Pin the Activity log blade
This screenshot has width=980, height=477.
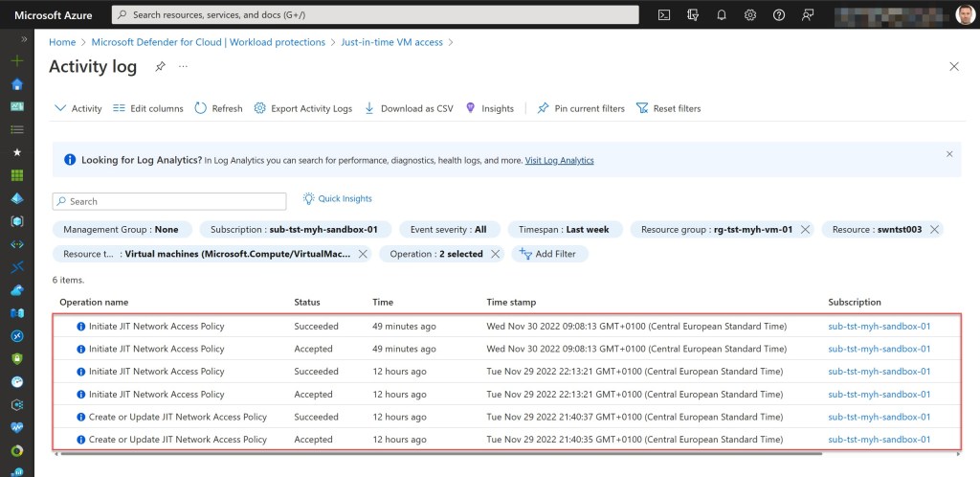click(160, 66)
